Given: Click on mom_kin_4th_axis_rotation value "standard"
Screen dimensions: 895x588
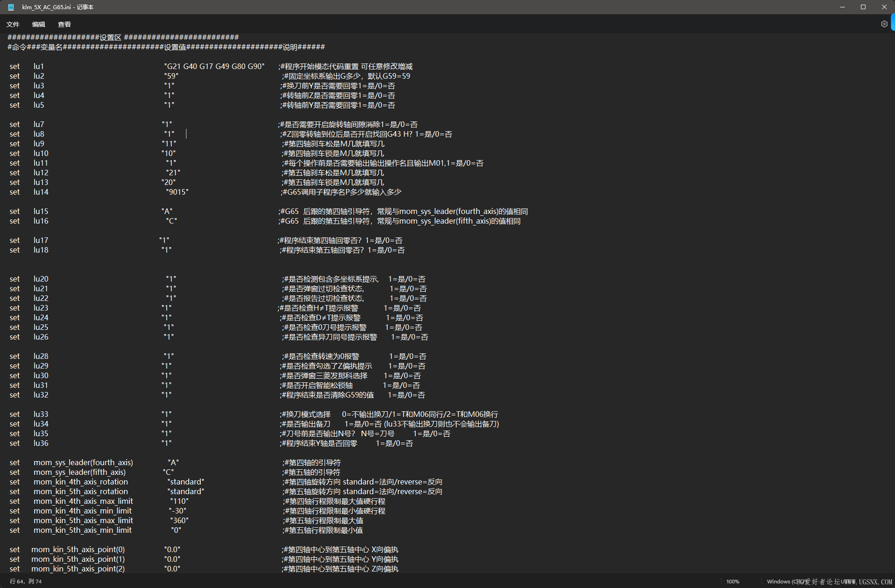Looking at the screenshot, I should point(186,482).
